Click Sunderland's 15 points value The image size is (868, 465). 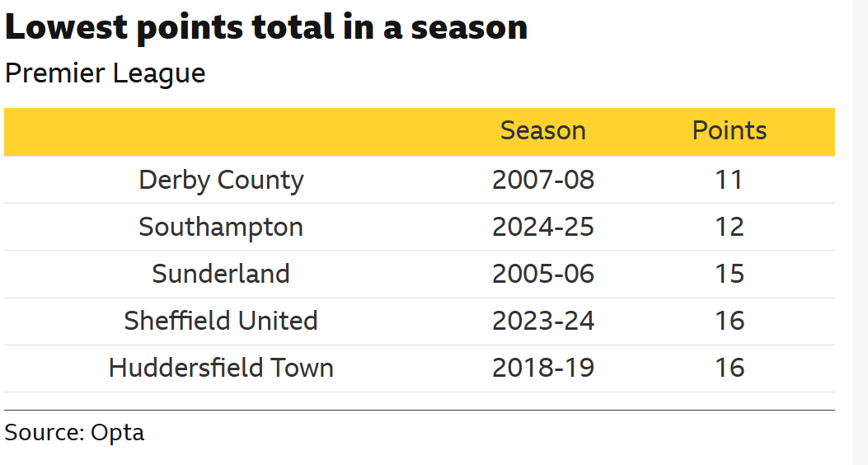click(x=729, y=274)
